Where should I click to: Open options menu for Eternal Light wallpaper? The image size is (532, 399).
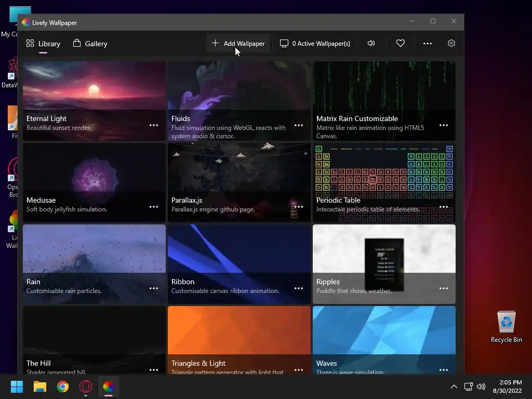coord(154,125)
